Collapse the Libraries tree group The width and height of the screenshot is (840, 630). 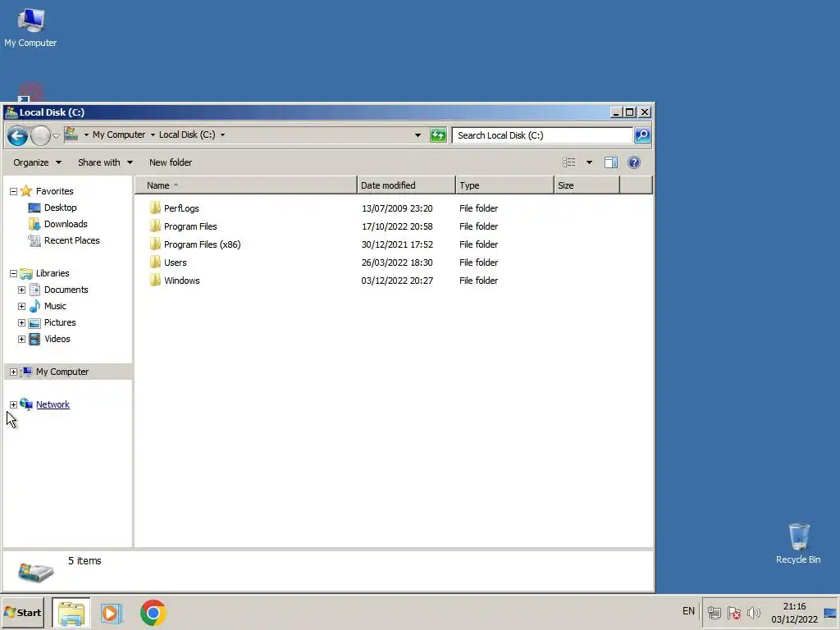tap(13, 273)
